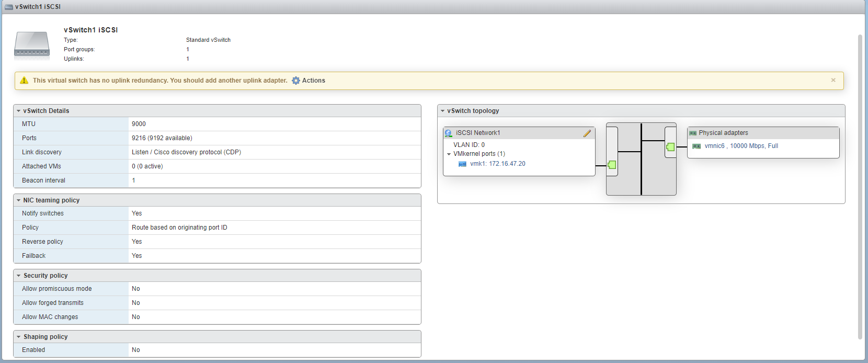Click the vertical scrollbar on the right
Screen dimensions: 868x363
[x=860, y=187]
